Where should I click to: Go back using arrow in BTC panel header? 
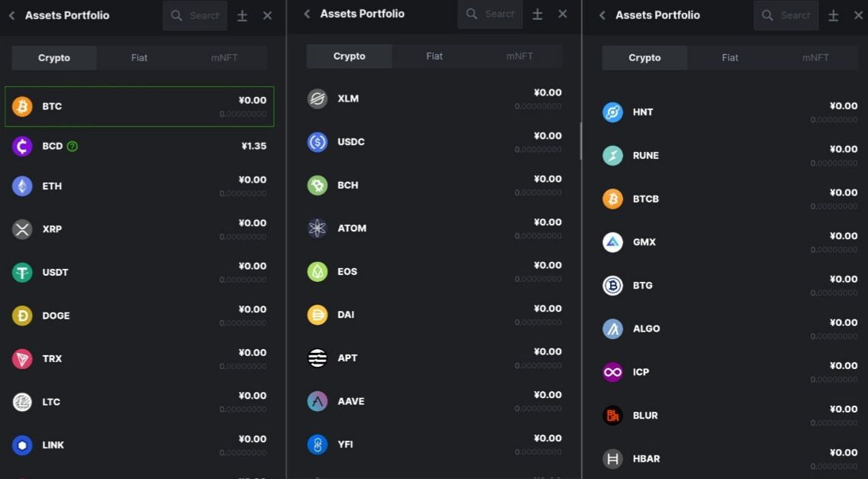tap(11, 15)
